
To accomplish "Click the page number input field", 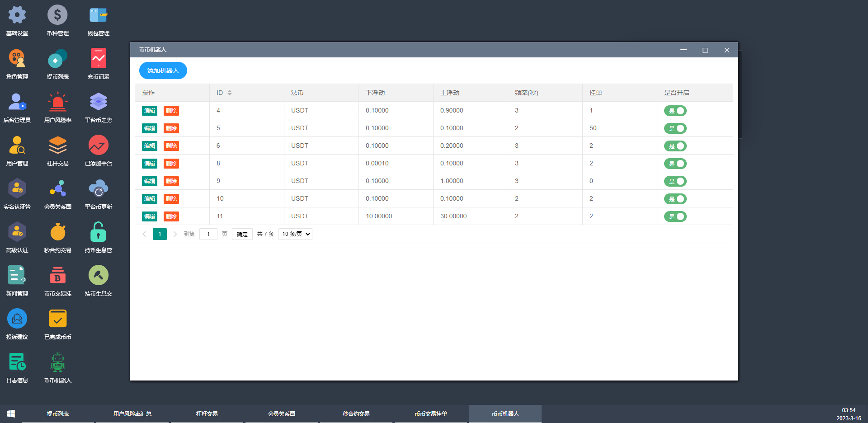I will [208, 234].
